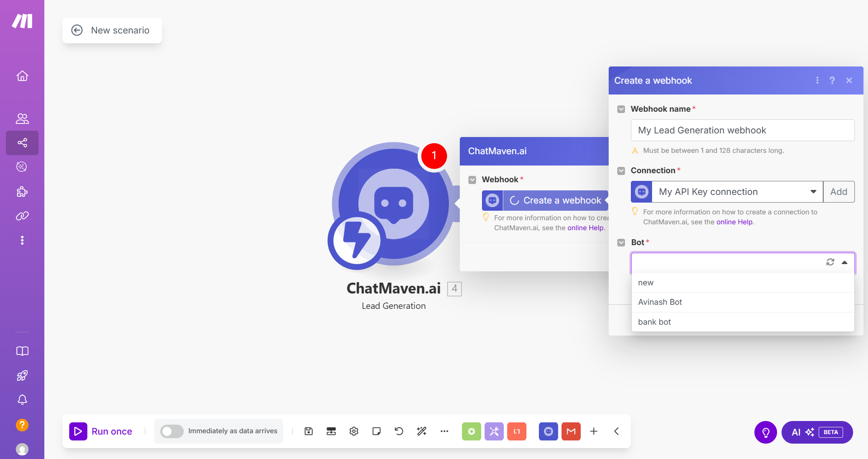Collapse the Bot dropdown list arrow

[844, 262]
